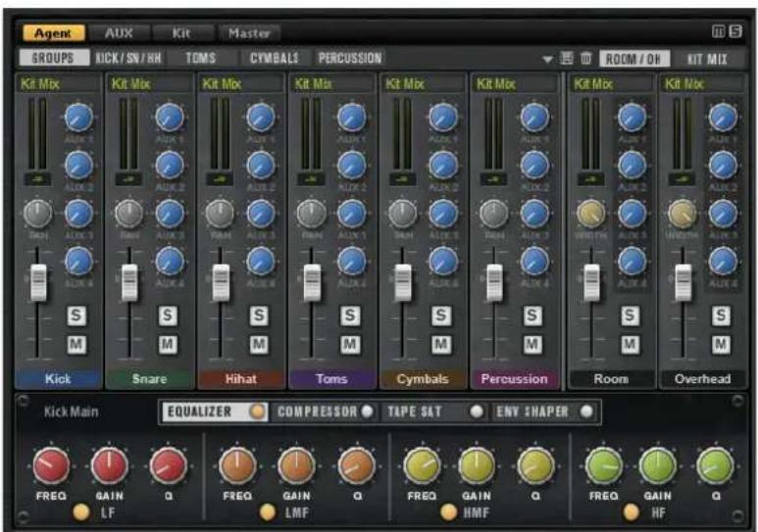Open the ENV SHAPER effect tab
This screenshot has width=758, height=532.
[544, 411]
